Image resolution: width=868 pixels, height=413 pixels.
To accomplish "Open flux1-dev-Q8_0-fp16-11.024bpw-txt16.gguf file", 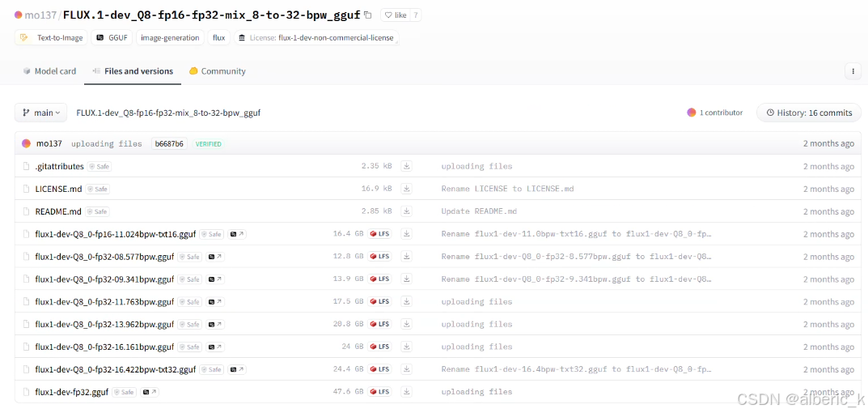I will click(x=115, y=234).
